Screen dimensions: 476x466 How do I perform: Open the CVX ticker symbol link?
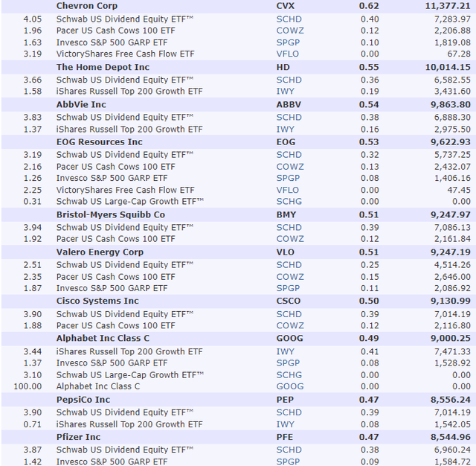pos(286,5)
